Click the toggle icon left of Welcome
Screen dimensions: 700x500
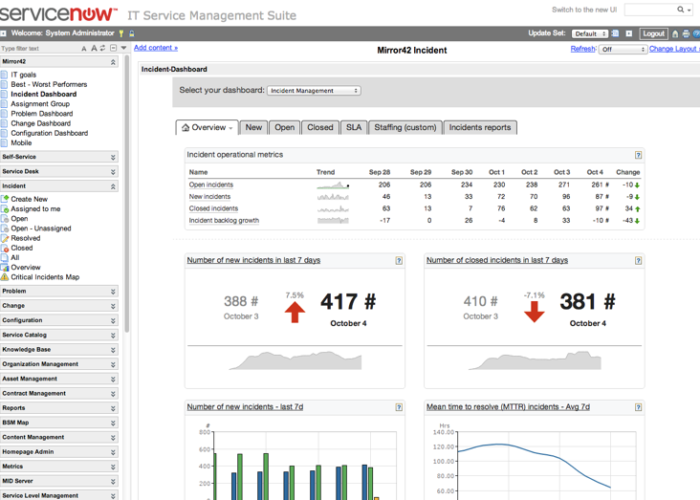3,33
